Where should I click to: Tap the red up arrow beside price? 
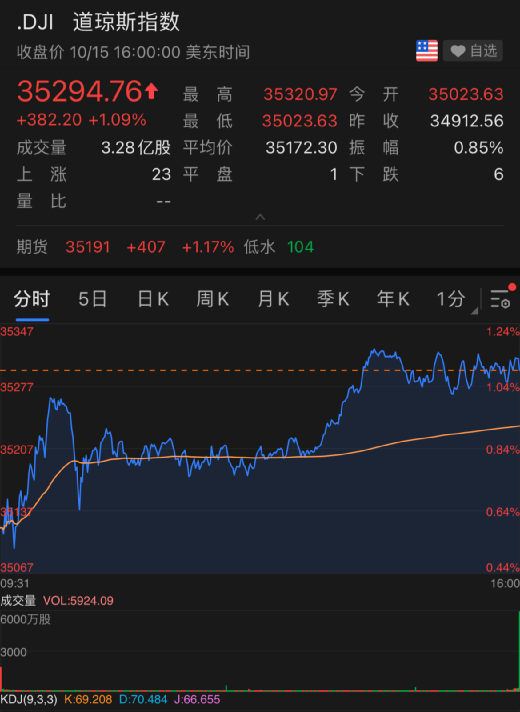pyautogui.click(x=152, y=91)
